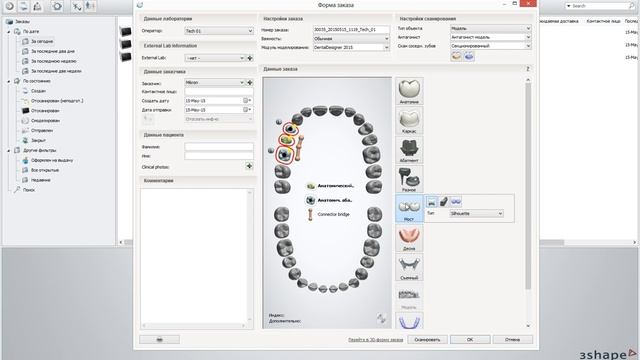Select the Съемный removable category
This screenshot has width=640, height=360.
[409, 267]
